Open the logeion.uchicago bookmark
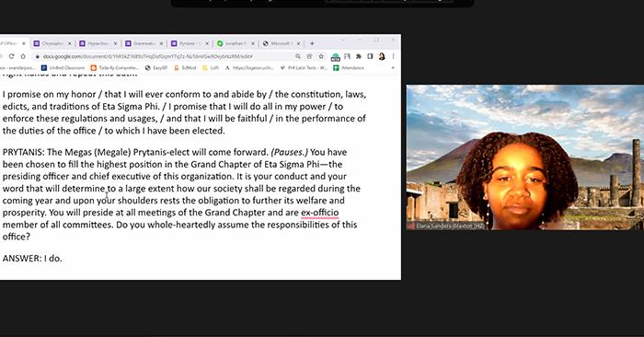644x337 pixels. (248, 68)
